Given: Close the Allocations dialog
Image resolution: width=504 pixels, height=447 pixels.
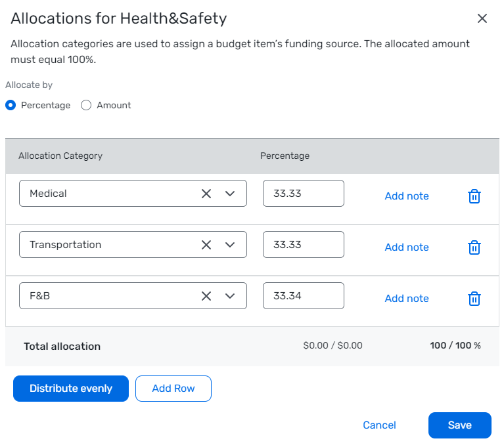Looking at the screenshot, I should (482, 18).
